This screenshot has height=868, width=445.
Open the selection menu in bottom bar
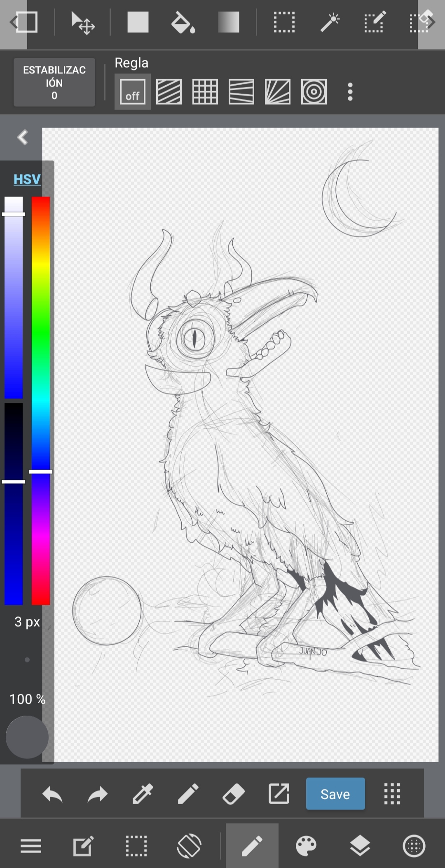pos(136,846)
